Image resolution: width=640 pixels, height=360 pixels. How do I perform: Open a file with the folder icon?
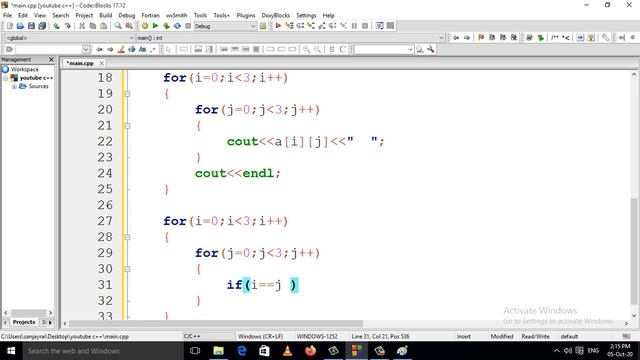(x=20, y=26)
